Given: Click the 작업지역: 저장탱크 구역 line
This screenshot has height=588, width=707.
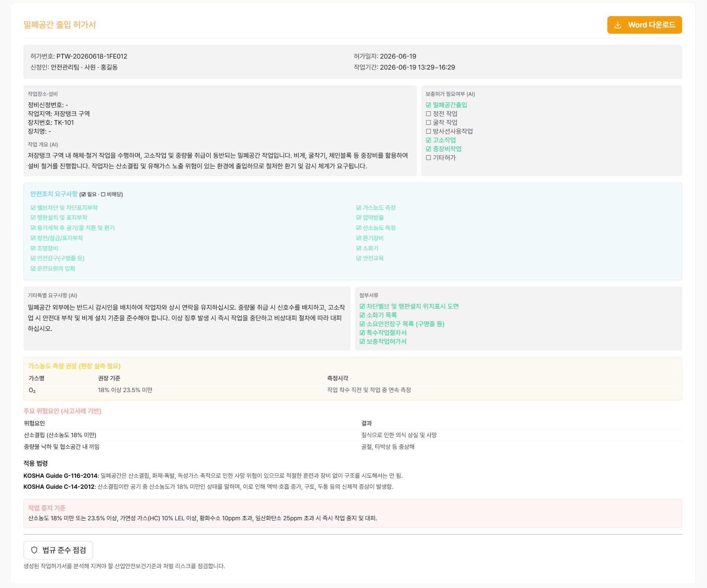Looking at the screenshot, I should [59, 113].
